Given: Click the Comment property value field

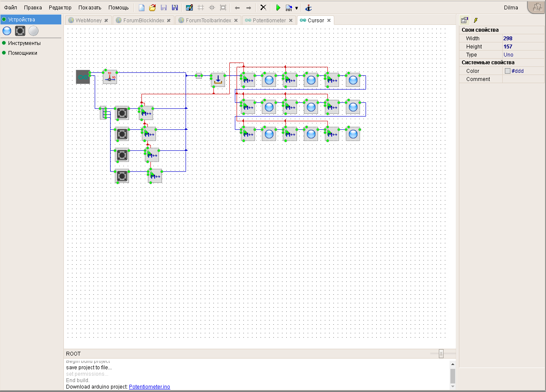Looking at the screenshot, I should pyautogui.click(x=523, y=79).
